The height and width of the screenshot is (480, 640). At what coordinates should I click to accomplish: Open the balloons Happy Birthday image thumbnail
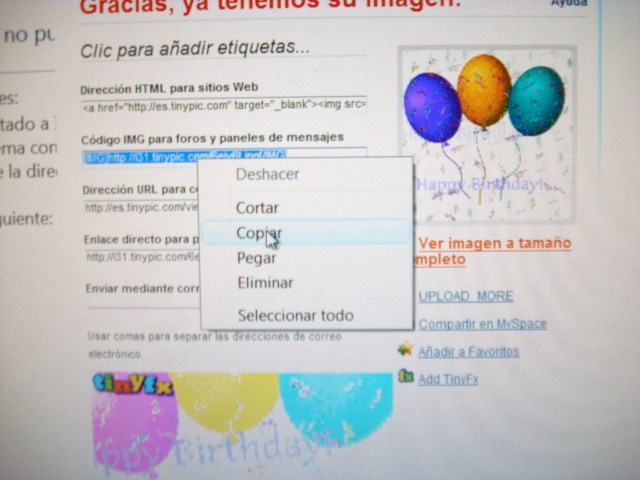[x=487, y=135]
